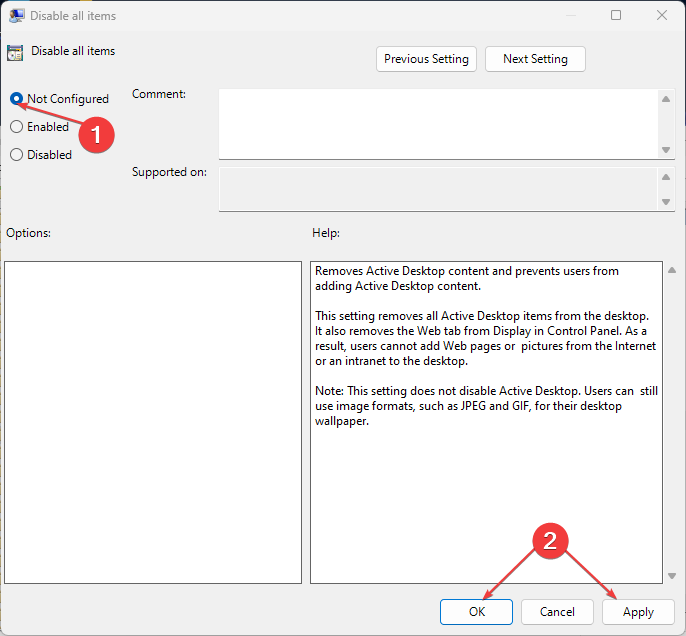Maximize the Disable all items window
Image resolution: width=686 pixels, height=636 pixels.
(x=616, y=15)
